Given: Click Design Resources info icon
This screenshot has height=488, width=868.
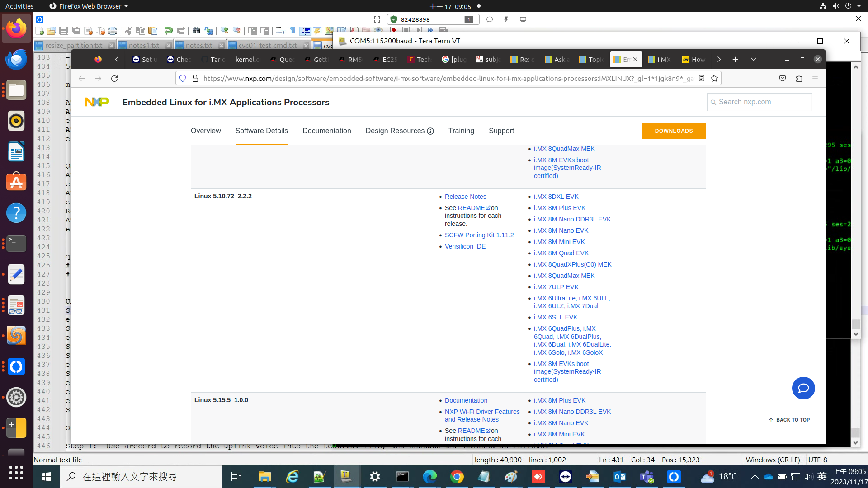Looking at the screenshot, I should click(430, 131).
